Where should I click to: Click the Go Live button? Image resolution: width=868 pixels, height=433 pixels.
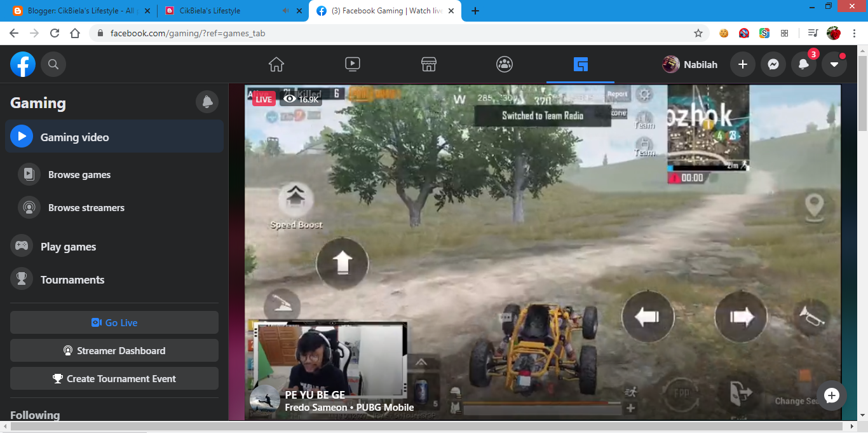pyautogui.click(x=114, y=322)
